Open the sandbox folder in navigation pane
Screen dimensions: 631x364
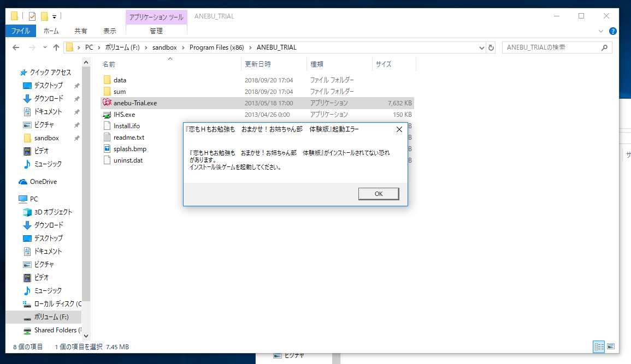point(46,138)
